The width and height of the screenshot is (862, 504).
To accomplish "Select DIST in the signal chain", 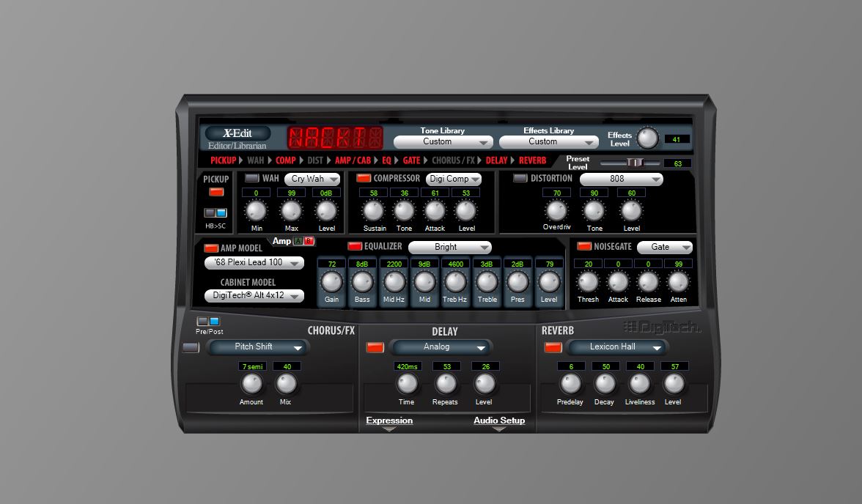I will click(x=315, y=160).
